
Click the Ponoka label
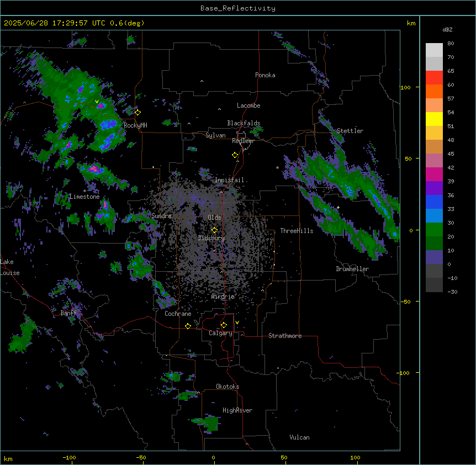(265, 75)
